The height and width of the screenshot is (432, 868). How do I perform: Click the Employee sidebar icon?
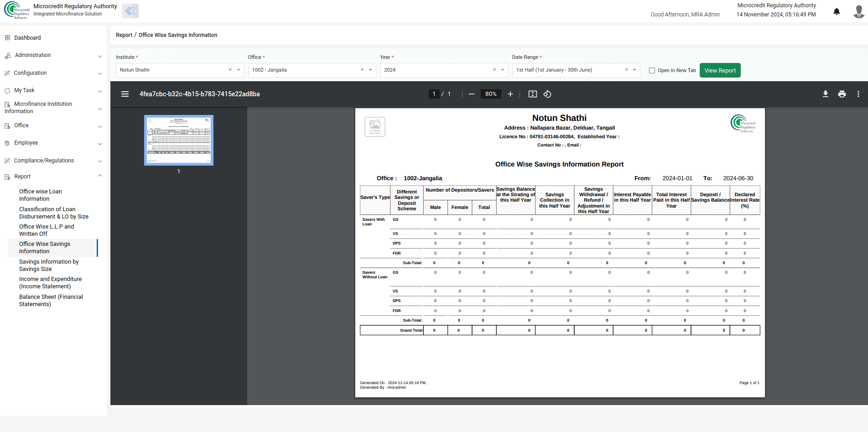point(7,143)
